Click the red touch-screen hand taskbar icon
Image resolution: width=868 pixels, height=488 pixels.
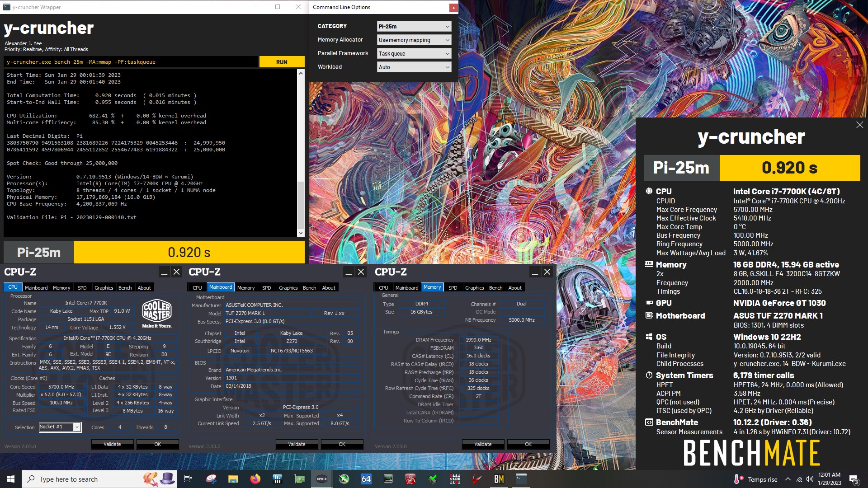tap(410, 479)
